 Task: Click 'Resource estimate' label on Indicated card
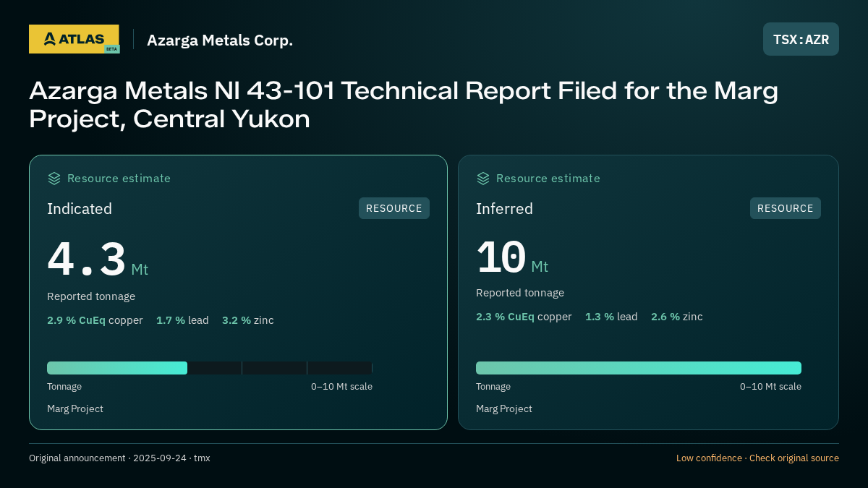click(119, 179)
